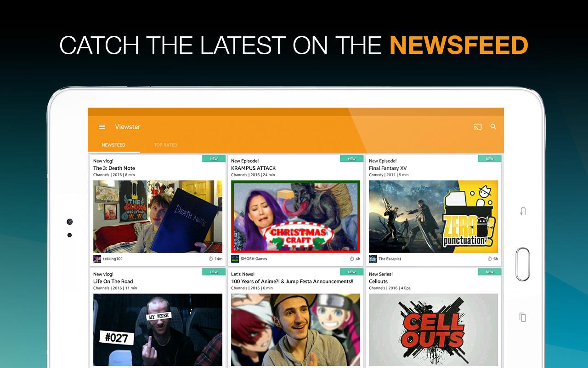This screenshot has width=588, height=368.
Task: Tap the tablet's back hardware key
Action: click(x=523, y=211)
